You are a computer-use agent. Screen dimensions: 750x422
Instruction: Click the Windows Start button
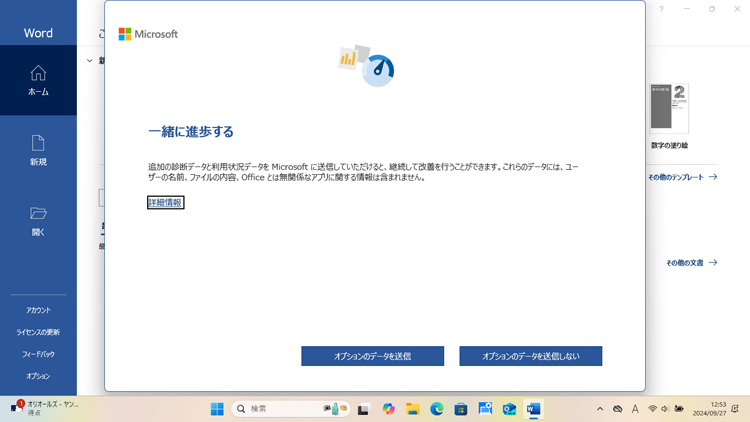tap(217, 409)
